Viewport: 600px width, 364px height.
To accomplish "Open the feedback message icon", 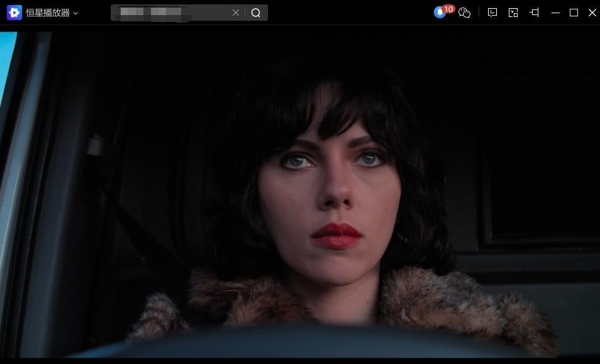I will pos(492,13).
